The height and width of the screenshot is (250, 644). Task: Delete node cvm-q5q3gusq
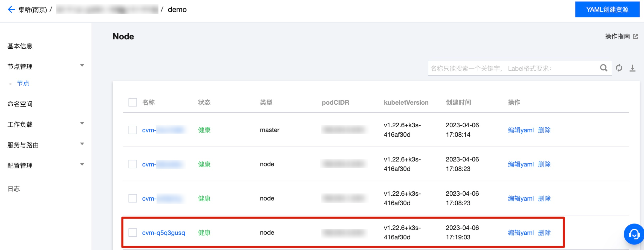click(544, 233)
